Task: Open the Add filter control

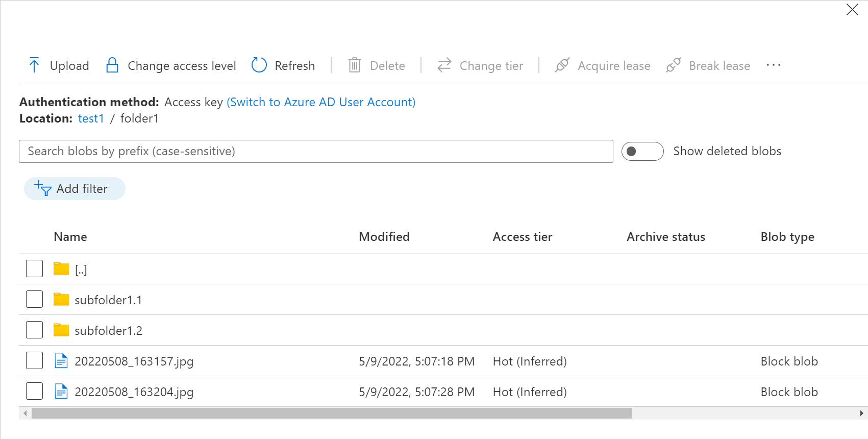Action: pyautogui.click(x=75, y=189)
